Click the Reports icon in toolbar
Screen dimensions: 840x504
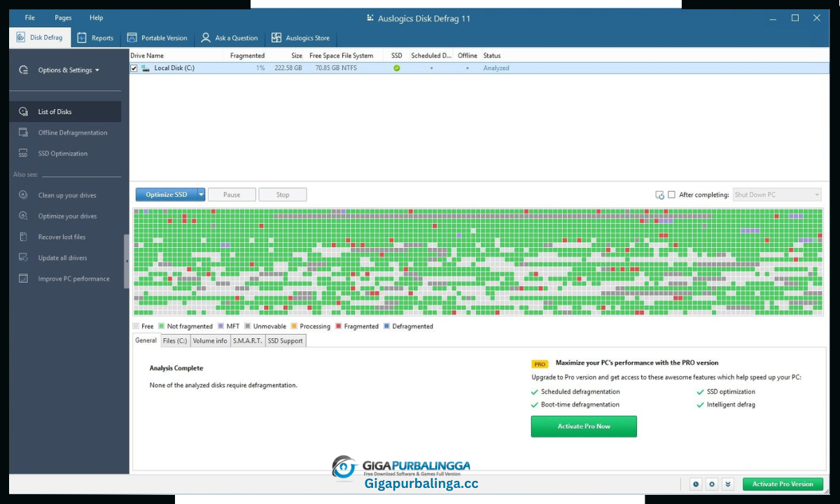coord(81,38)
